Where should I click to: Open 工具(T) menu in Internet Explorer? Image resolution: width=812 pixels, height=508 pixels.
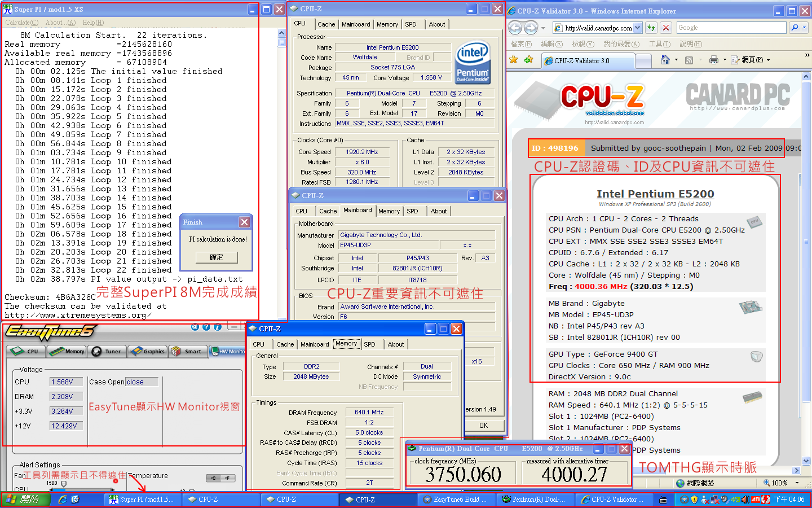point(660,44)
